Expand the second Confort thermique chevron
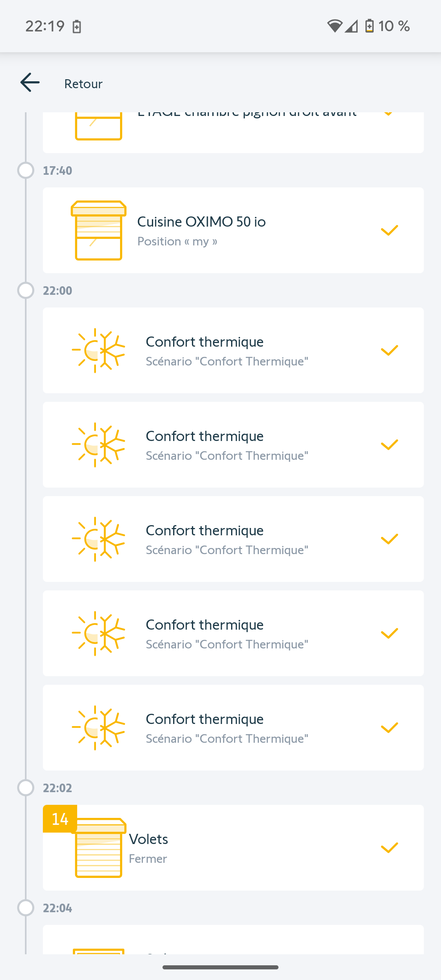441x980 pixels. (x=389, y=445)
